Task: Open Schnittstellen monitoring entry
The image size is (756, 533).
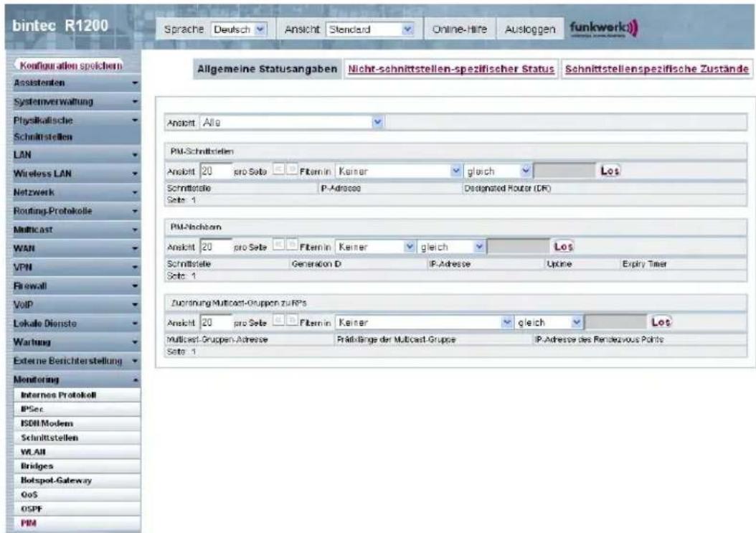Action: pos(77,438)
